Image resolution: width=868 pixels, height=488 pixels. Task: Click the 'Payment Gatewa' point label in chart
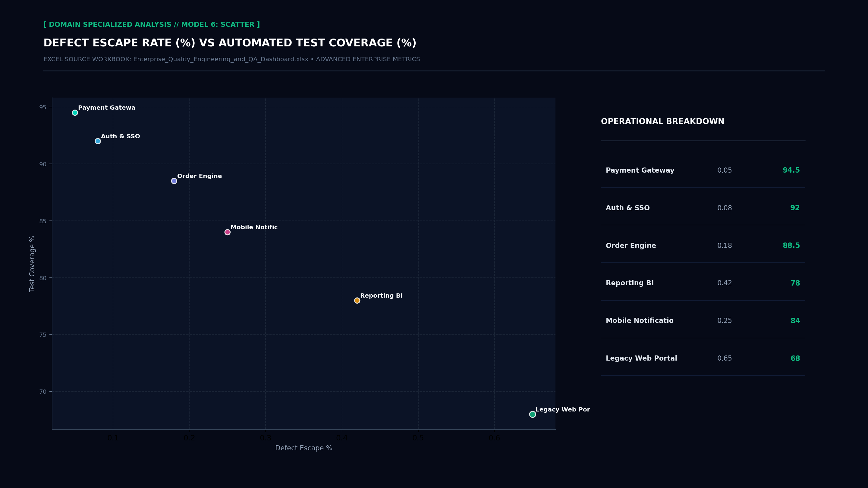click(x=106, y=108)
